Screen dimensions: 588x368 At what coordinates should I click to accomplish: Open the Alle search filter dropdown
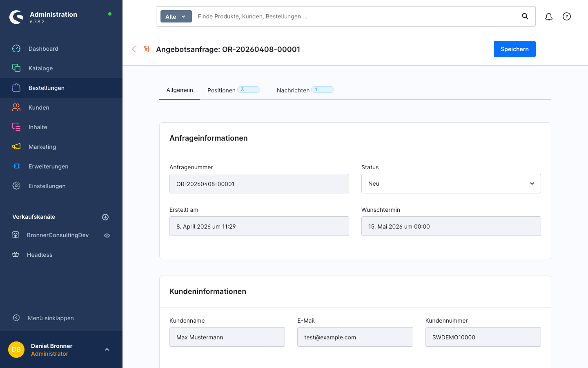click(176, 16)
